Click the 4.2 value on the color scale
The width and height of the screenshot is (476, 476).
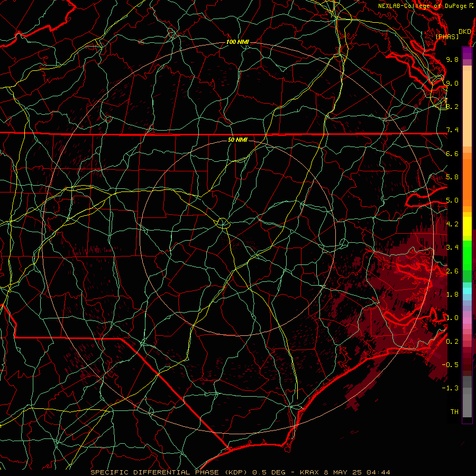click(x=452, y=224)
